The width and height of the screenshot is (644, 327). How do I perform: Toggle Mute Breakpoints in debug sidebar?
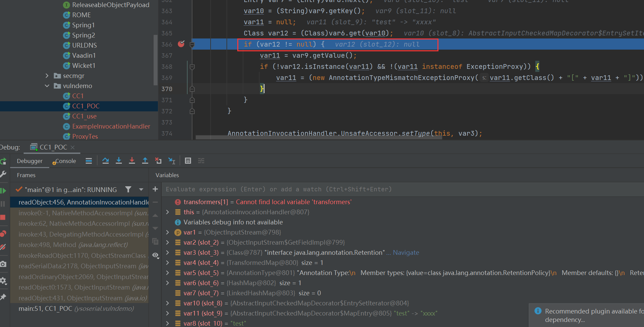tap(3, 247)
